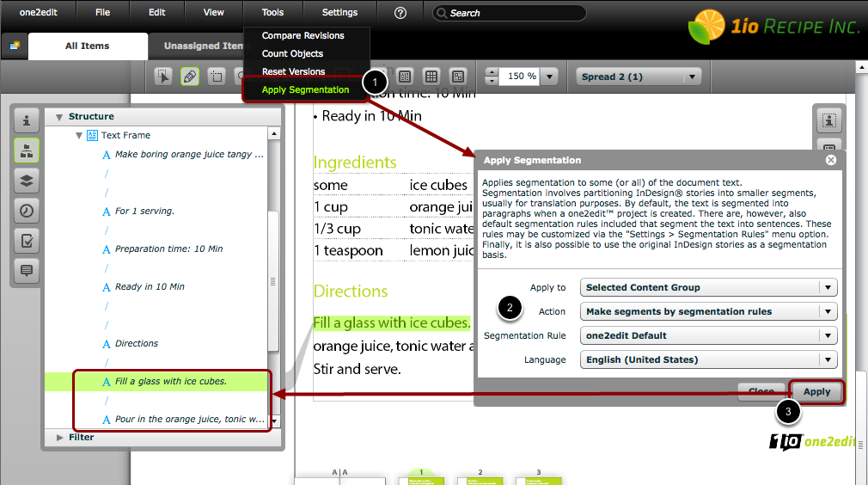Select 'Preparation time: 10 Min' segment

[x=168, y=249]
